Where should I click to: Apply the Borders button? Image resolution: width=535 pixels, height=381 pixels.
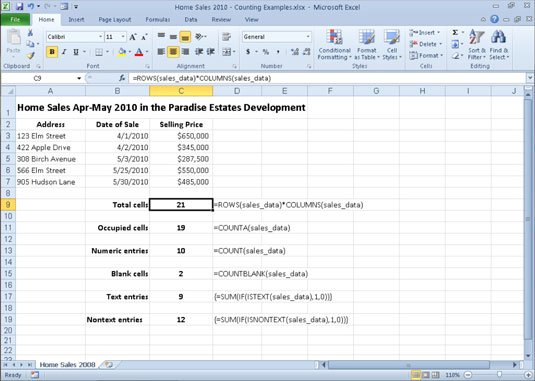pyautogui.click(x=99, y=52)
